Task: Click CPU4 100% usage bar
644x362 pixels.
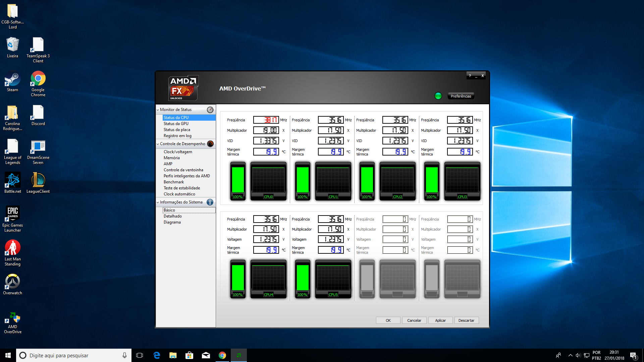Action: pos(238,279)
